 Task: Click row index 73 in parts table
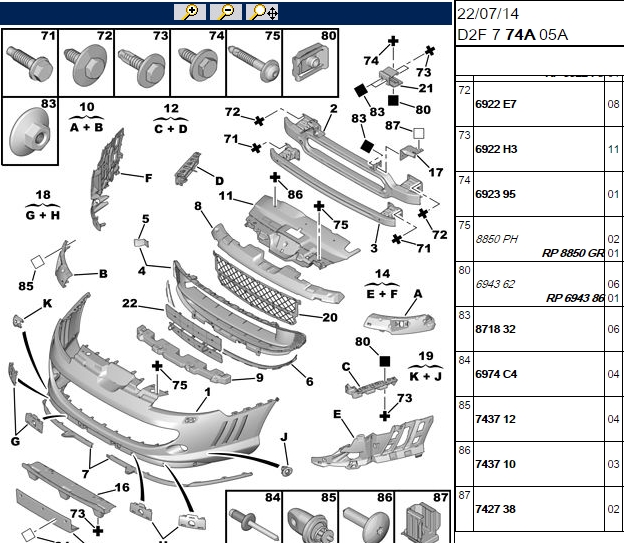[x=464, y=135]
